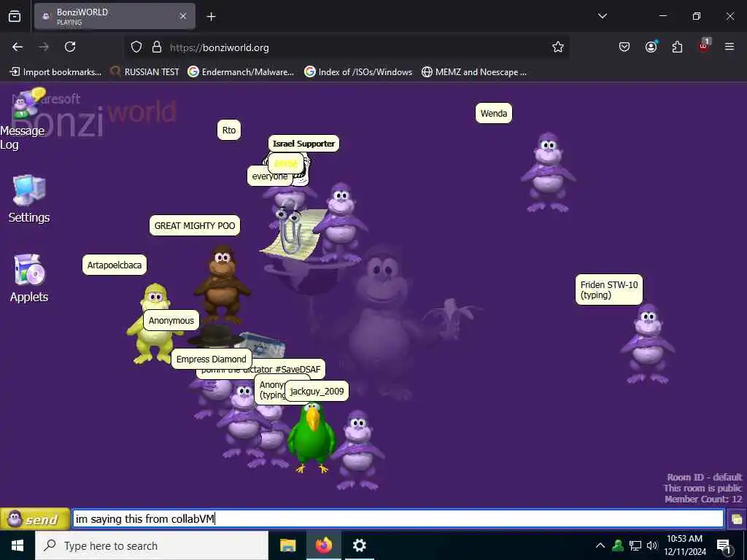Open the Endermanch/Malware bookmark
Screen dimensions: 747x560
click(x=241, y=72)
